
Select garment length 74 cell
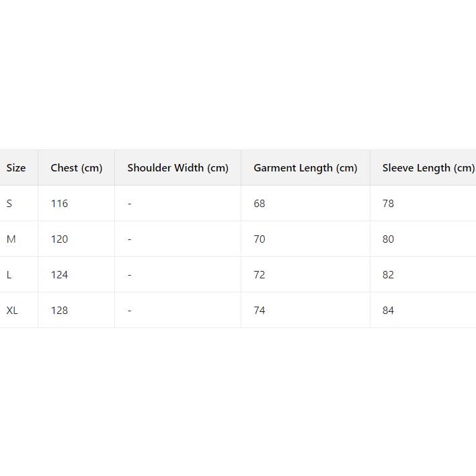point(260,311)
